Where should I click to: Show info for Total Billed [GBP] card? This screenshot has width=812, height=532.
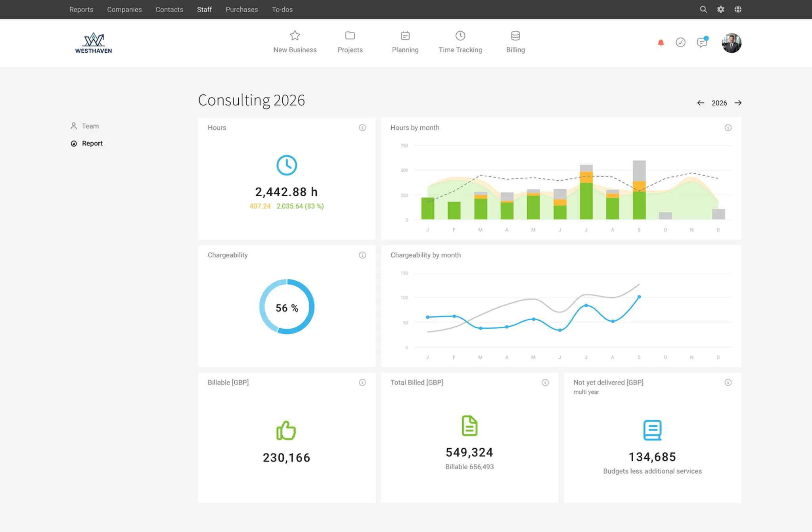tap(545, 383)
